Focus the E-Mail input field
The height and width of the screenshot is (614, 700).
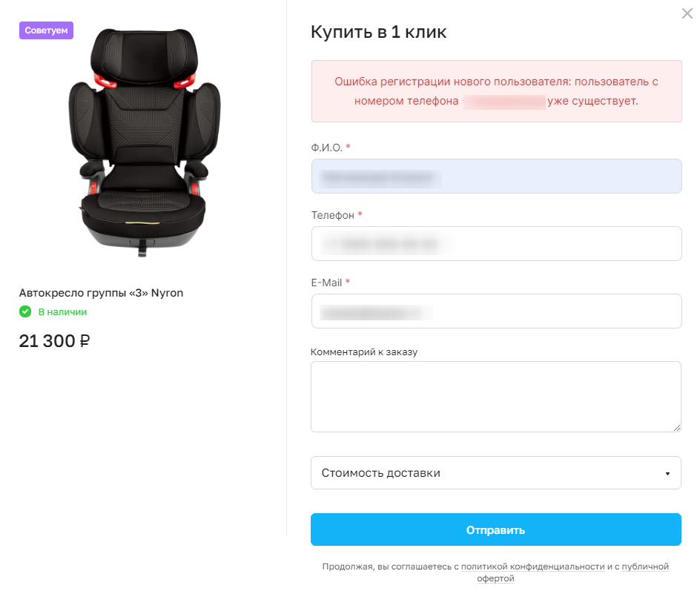(496, 311)
